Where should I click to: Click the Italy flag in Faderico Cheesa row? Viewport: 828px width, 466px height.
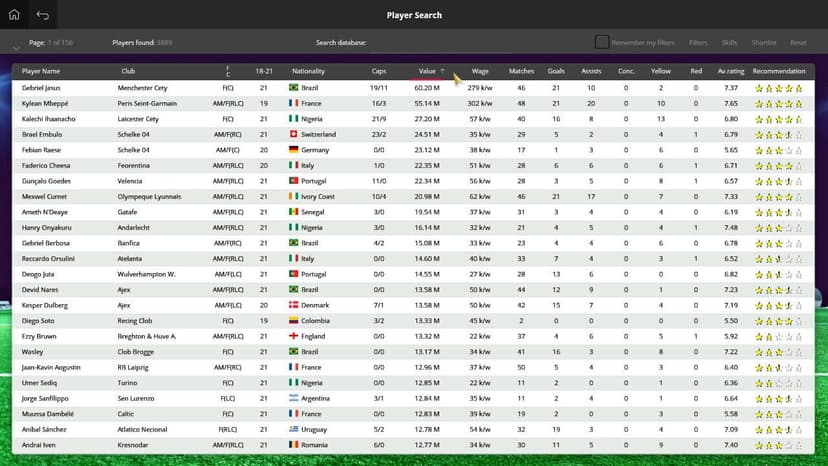(x=294, y=165)
